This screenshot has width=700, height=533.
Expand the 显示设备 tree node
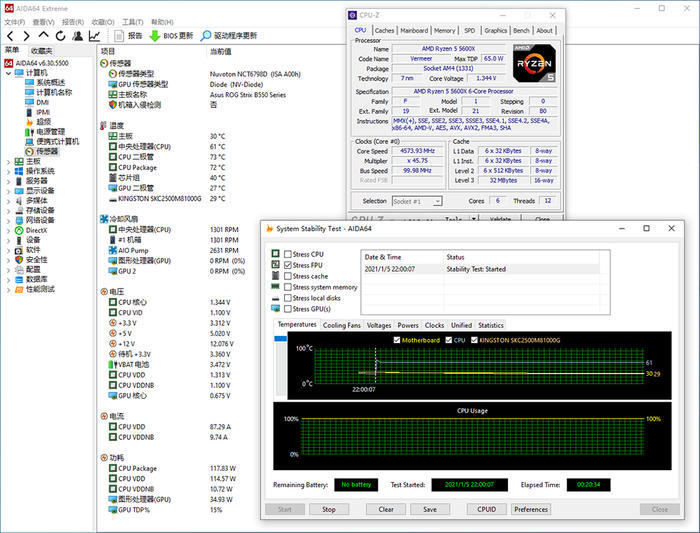click(8, 191)
